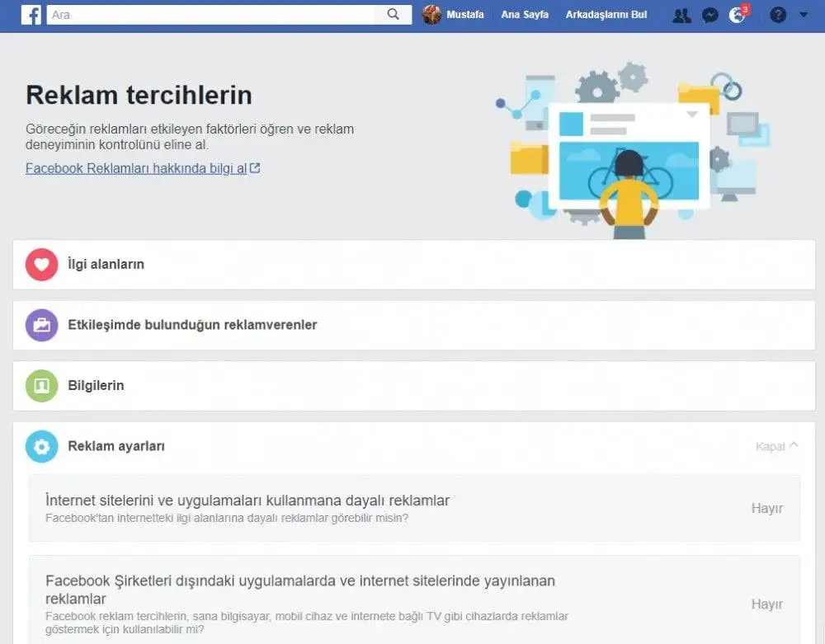Click the Reklam ayarları title text
Image resolution: width=825 pixels, height=644 pixels.
point(116,446)
